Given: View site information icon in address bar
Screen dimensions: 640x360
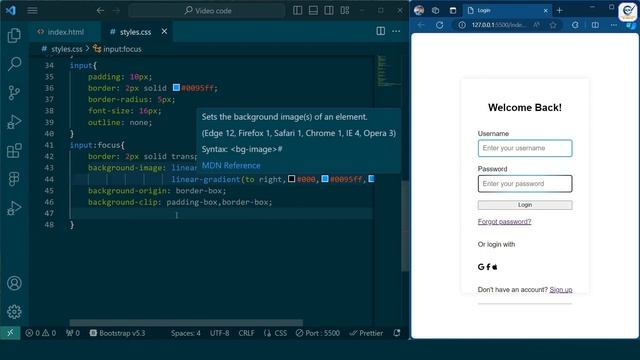Looking at the screenshot, I should [462, 25].
